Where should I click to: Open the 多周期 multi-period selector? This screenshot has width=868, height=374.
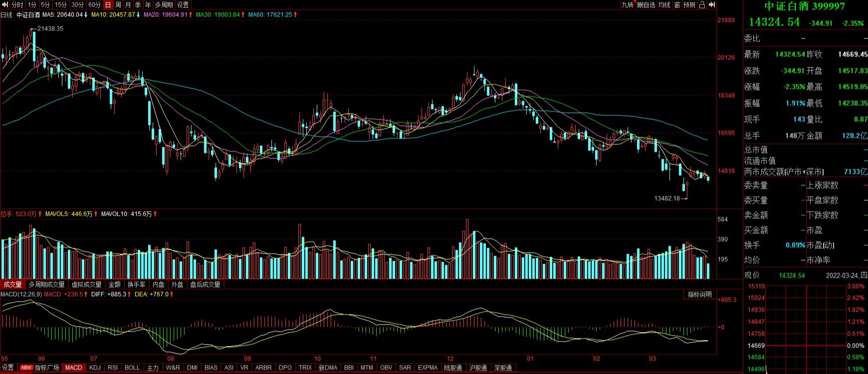click(x=164, y=4)
